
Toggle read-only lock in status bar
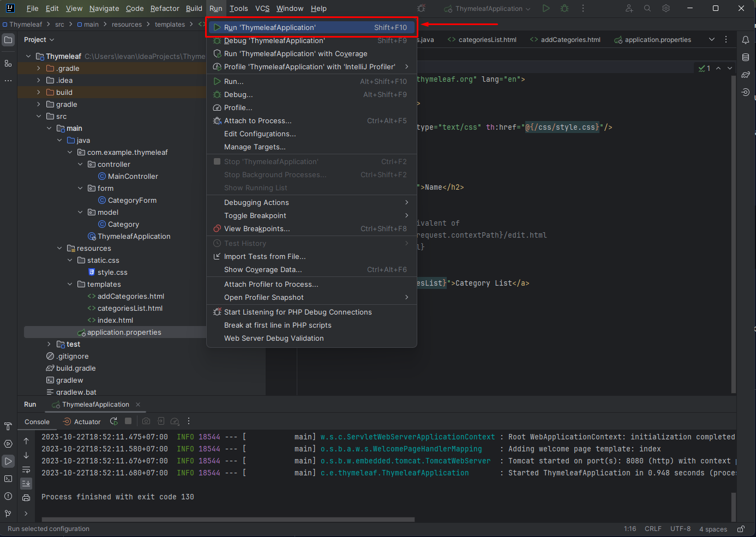click(741, 529)
